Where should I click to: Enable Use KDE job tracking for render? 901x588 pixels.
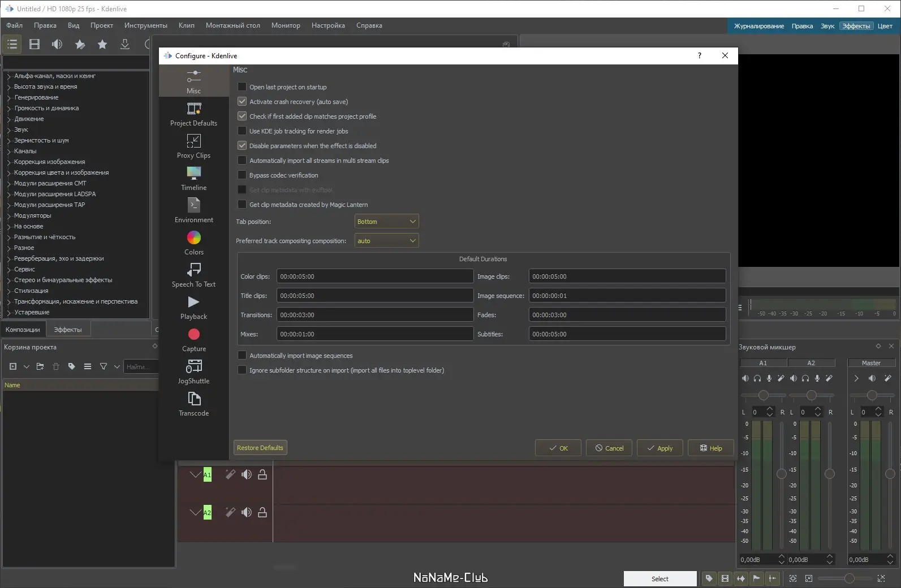pyautogui.click(x=242, y=131)
